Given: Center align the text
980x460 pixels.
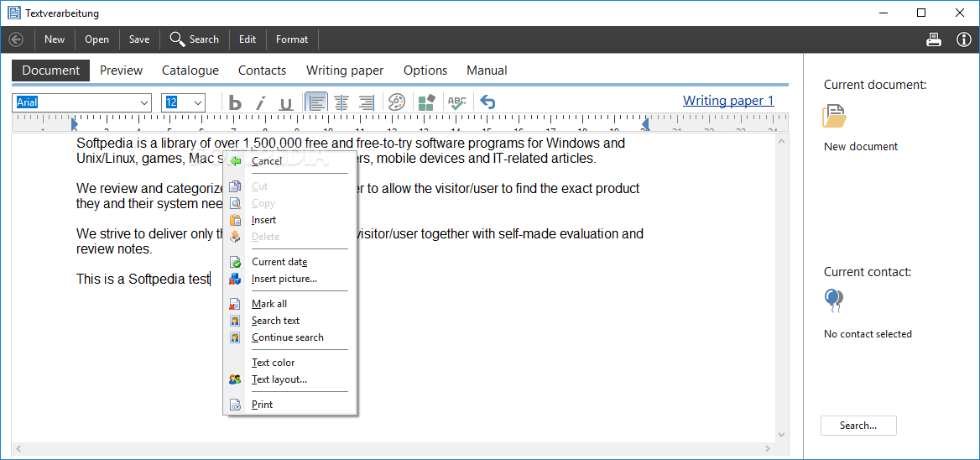Looking at the screenshot, I should pyautogui.click(x=341, y=102).
